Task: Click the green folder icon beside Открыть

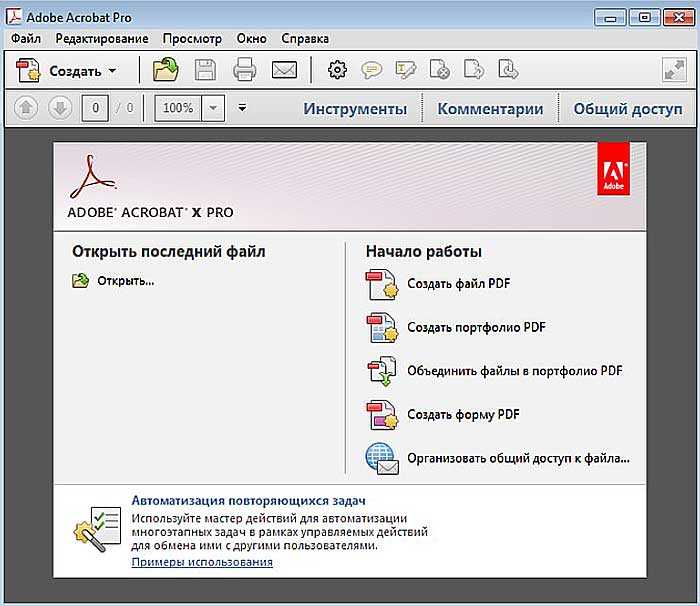Action: [x=80, y=280]
